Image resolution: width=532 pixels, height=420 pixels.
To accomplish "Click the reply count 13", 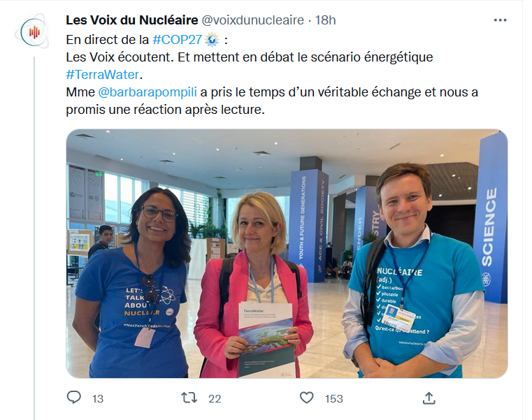I will click(98, 398).
